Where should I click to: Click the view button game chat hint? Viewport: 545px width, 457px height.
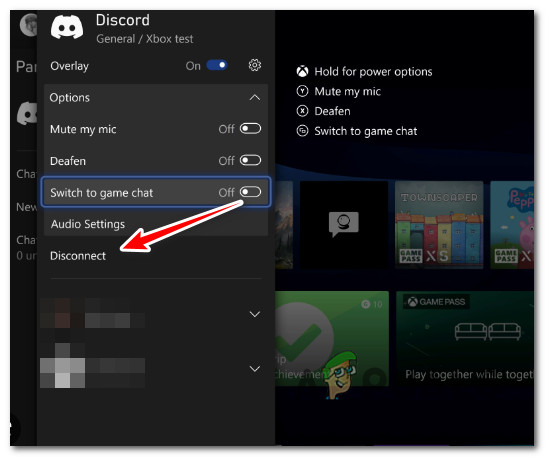302,131
